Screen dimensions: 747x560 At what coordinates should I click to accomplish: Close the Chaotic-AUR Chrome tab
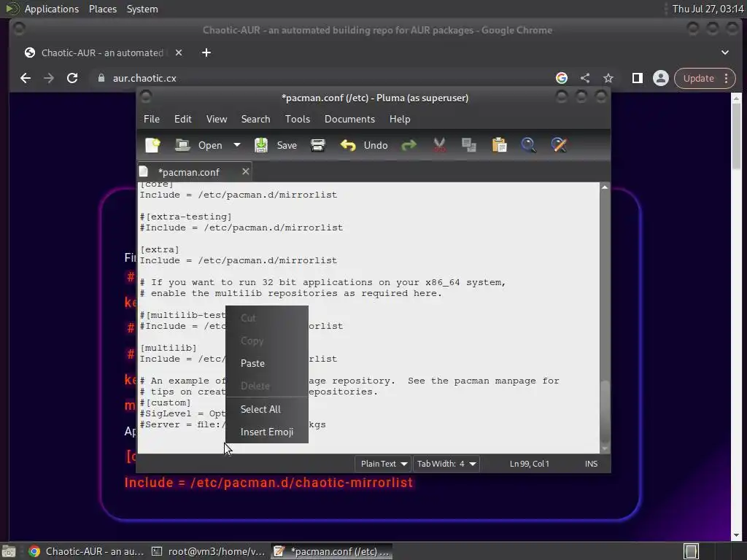point(179,52)
